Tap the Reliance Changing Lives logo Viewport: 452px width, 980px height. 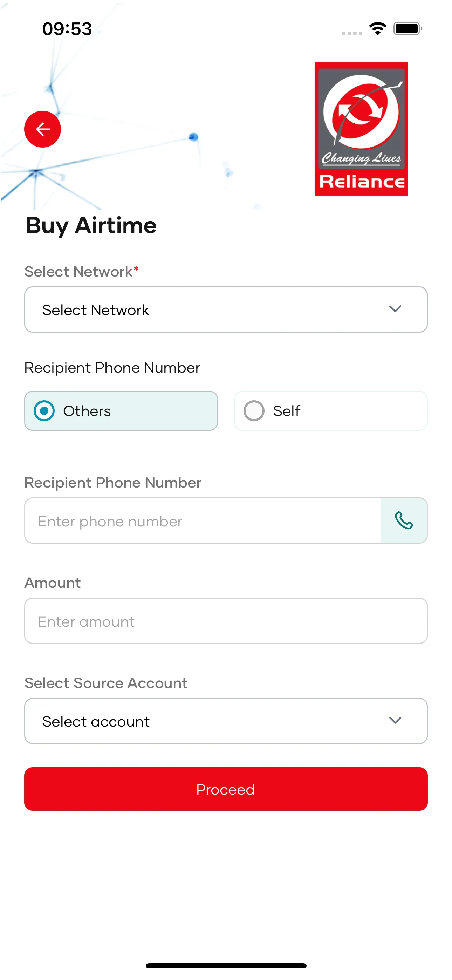[x=361, y=129]
